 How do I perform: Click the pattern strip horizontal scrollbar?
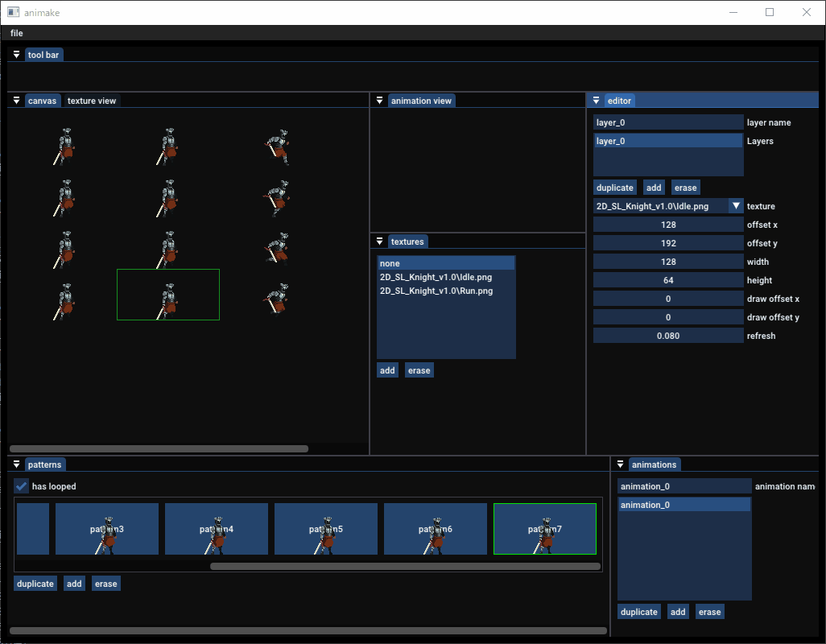[x=405, y=566]
